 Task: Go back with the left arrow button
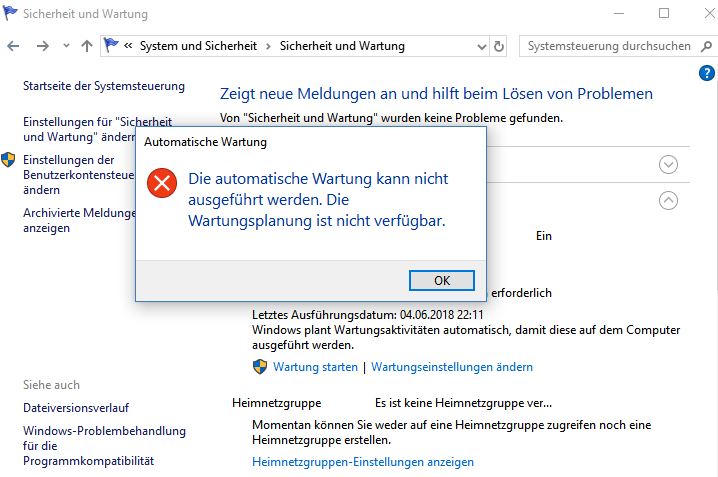click(13, 46)
